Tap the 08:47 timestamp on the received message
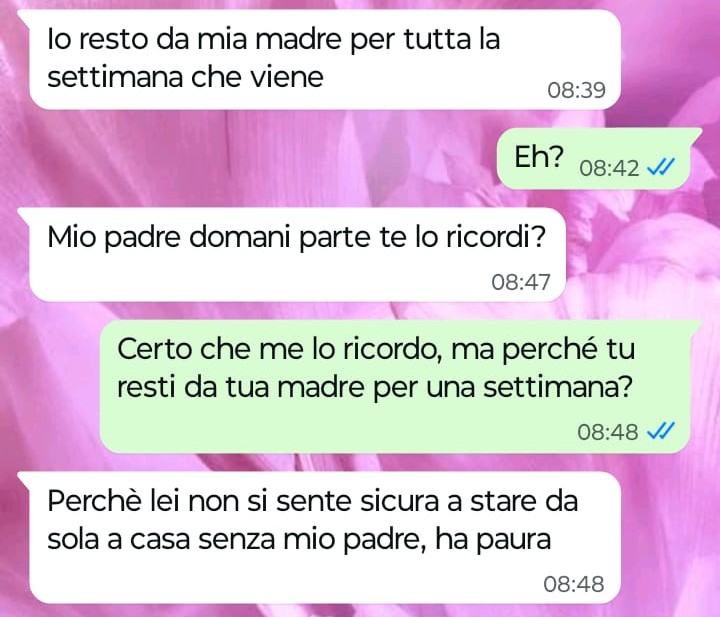The height and width of the screenshot is (617, 720). click(x=521, y=282)
